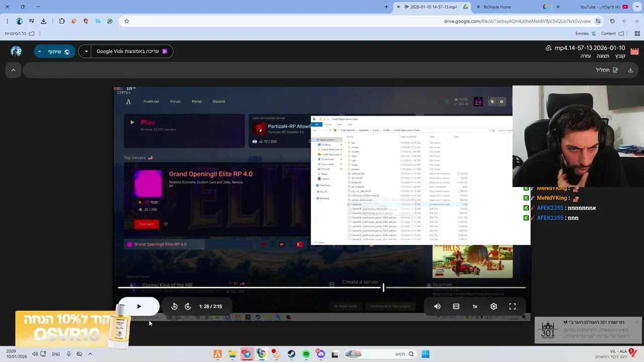
Task: Click the red video file icon
Action: pos(634,51)
